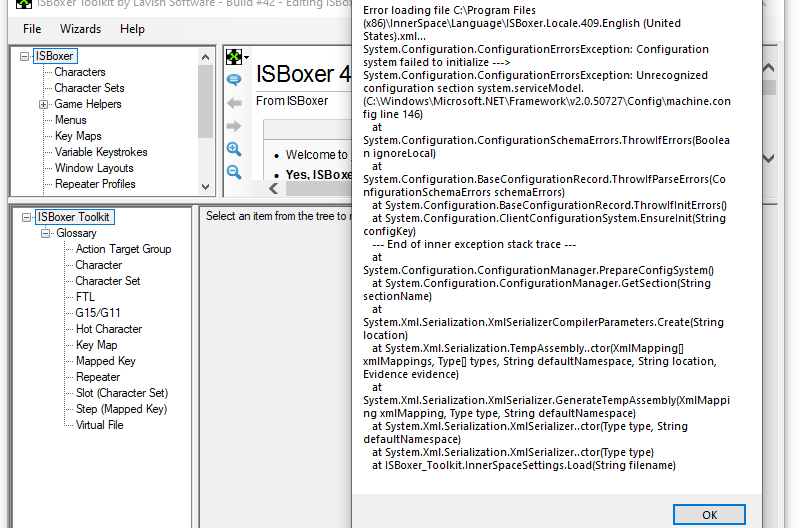806x528 pixels.
Task: Select the Glossary tree item
Action: point(77,233)
